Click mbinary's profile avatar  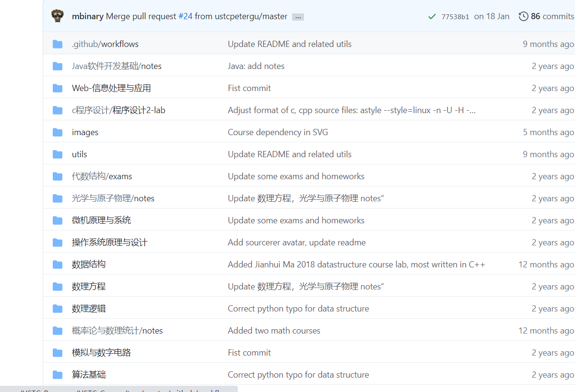click(x=57, y=16)
